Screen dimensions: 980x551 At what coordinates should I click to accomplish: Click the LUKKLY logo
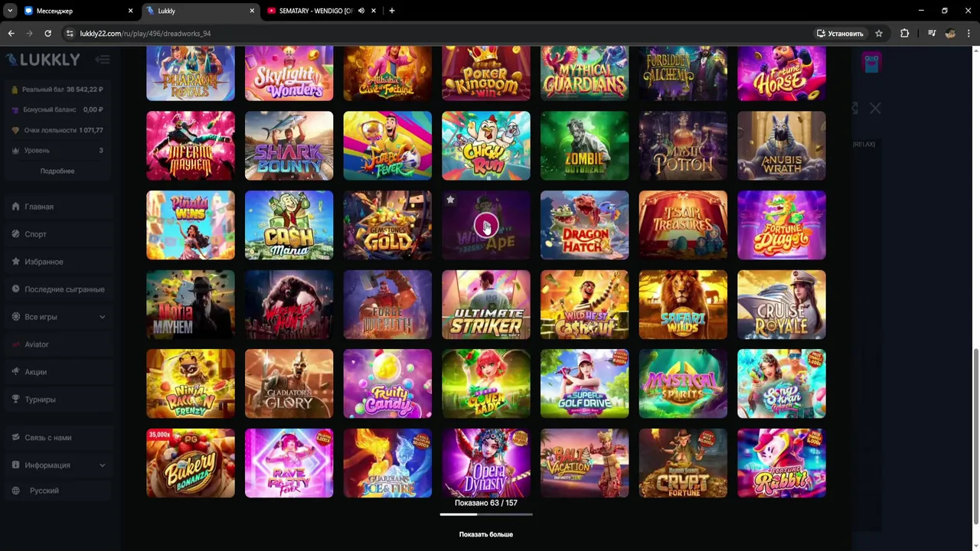(x=43, y=60)
